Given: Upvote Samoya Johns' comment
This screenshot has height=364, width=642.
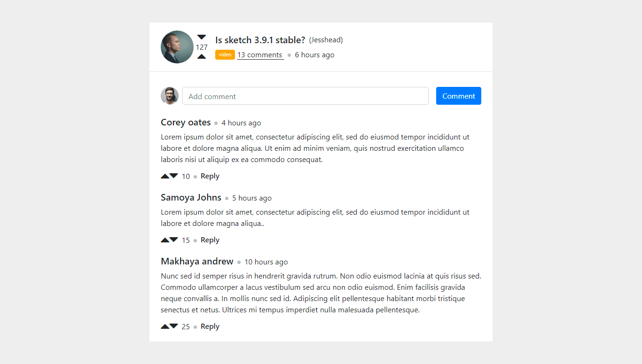Looking at the screenshot, I should coord(164,240).
